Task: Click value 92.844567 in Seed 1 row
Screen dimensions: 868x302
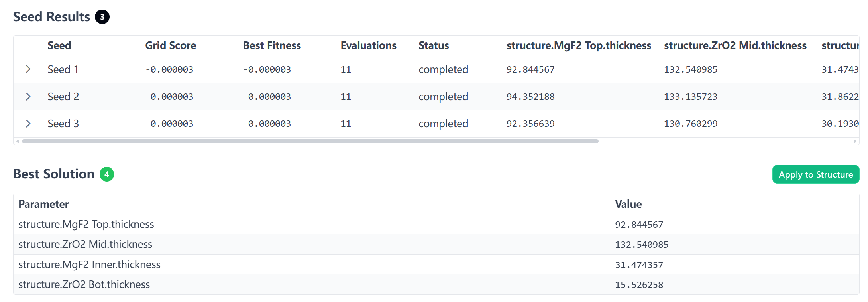Action: pyautogui.click(x=530, y=69)
